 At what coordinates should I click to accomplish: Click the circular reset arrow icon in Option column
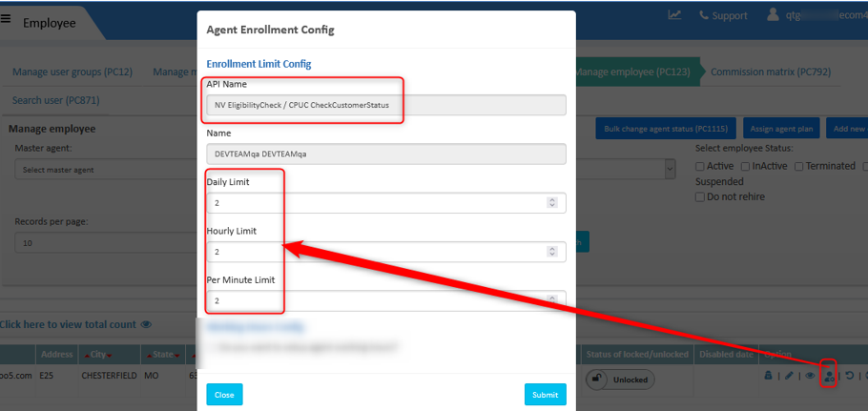pyautogui.click(x=849, y=376)
